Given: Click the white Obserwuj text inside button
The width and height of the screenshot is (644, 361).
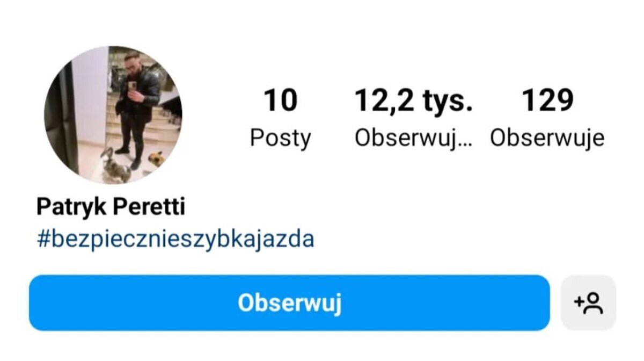Looking at the screenshot, I should pyautogui.click(x=290, y=303).
